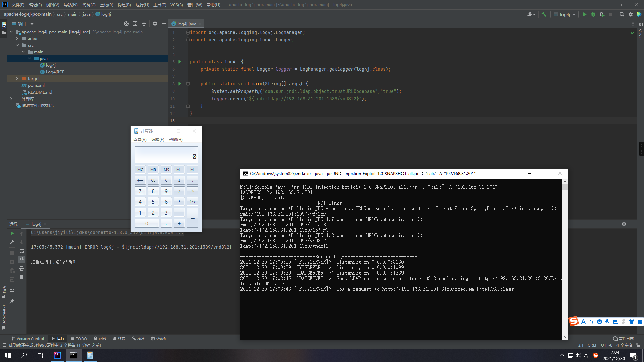This screenshot has height=362, width=644.
Task: Click the locate-file crosshair icon in the project panel
Action: click(x=126, y=24)
